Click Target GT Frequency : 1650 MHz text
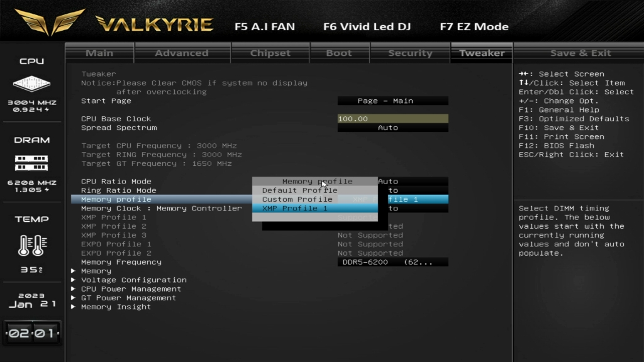Screen dimensions: 644x362 [157, 164]
